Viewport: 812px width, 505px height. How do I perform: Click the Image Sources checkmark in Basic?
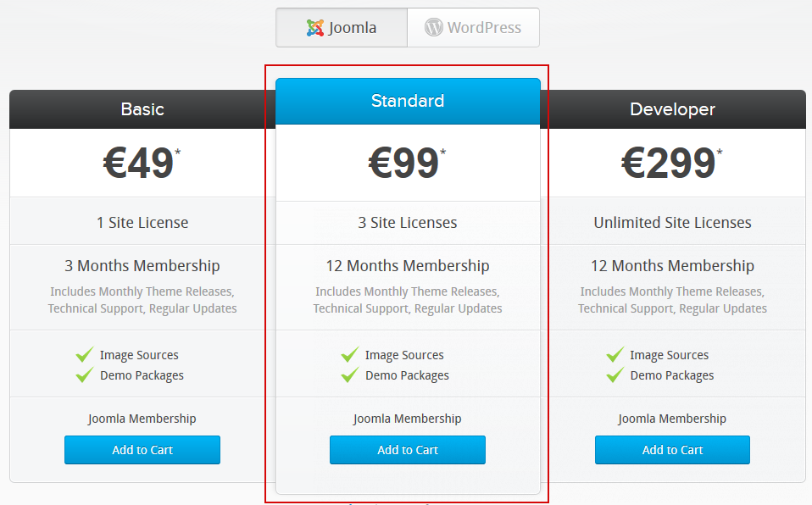[x=84, y=355]
